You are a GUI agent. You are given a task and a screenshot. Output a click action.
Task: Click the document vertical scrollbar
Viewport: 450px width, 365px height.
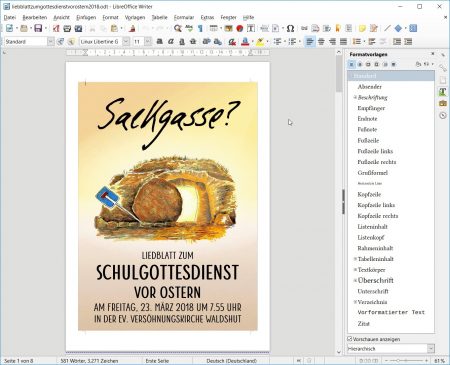click(x=339, y=202)
